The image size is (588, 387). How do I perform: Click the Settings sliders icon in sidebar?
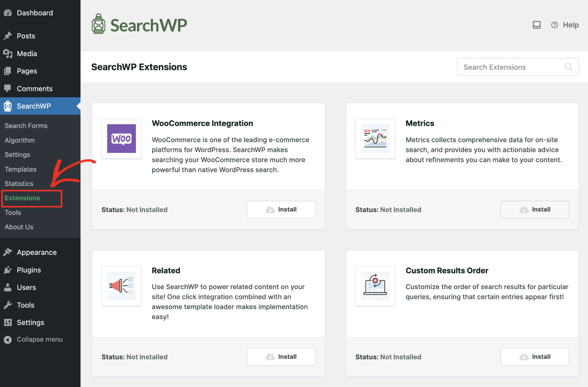[x=8, y=322]
